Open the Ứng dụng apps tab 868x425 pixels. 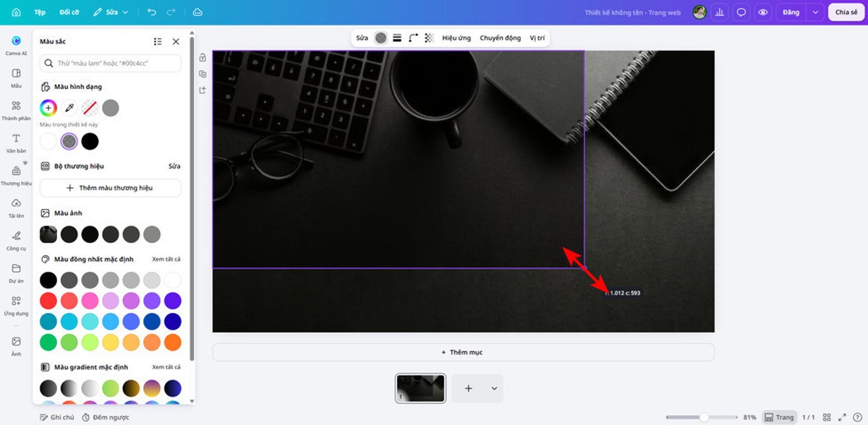tap(16, 306)
